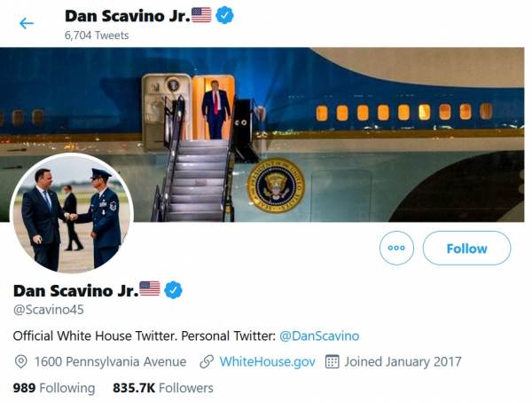Click the US flag emoji in the top header
Image resolution: width=532 pixels, height=403 pixels.
click(x=201, y=15)
